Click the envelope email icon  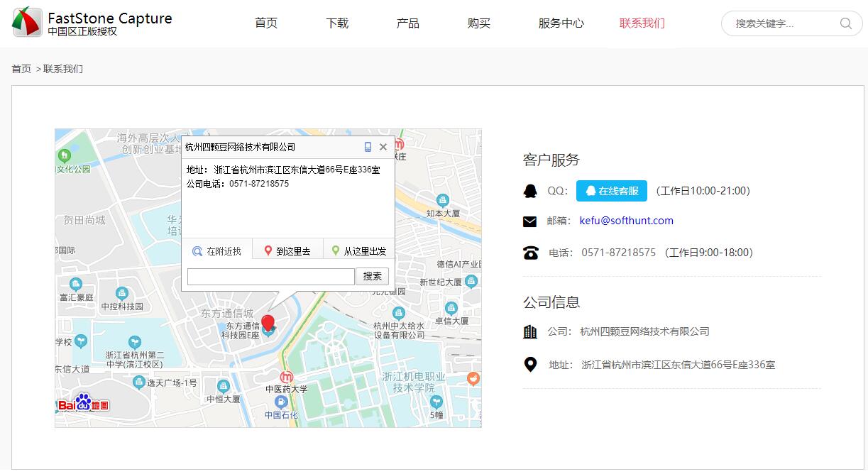click(x=530, y=221)
